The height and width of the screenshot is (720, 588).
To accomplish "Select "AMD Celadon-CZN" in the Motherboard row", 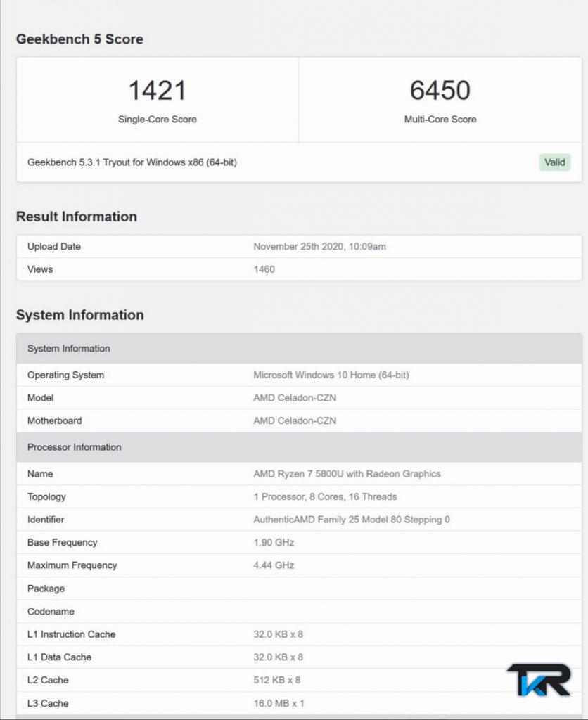I will click(295, 421).
